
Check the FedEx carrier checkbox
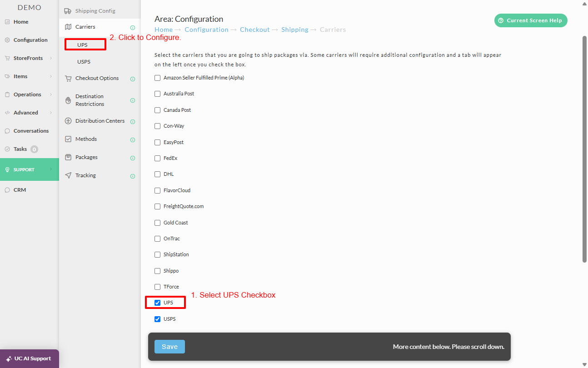158,158
